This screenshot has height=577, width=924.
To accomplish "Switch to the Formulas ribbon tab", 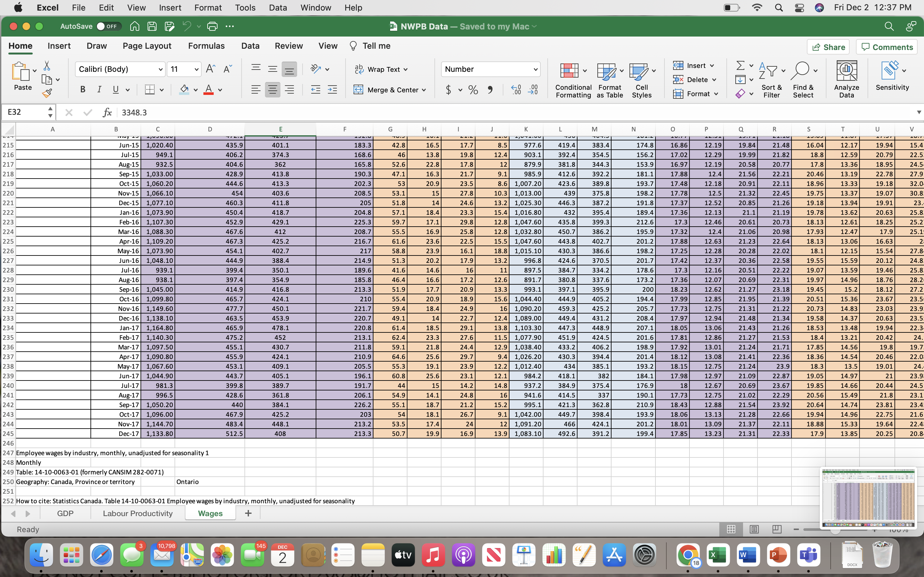I will (206, 46).
